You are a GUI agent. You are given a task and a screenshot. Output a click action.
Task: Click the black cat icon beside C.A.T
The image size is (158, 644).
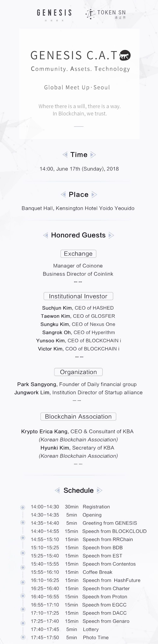point(125,55)
